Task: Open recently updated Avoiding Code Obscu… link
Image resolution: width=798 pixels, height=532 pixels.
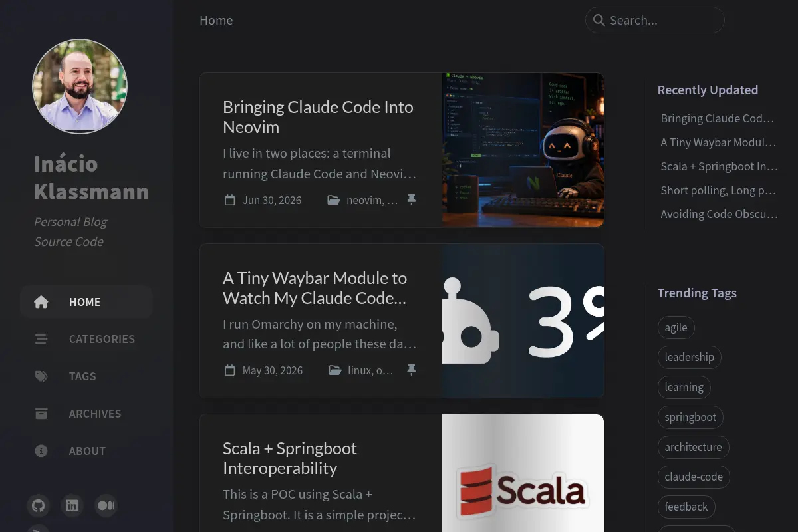Action: click(x=719, y=214)
